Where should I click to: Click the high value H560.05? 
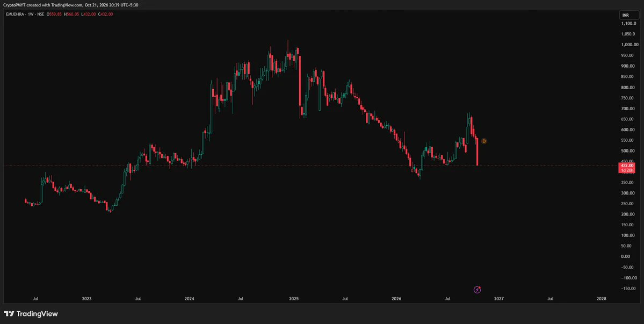[71, 14]
